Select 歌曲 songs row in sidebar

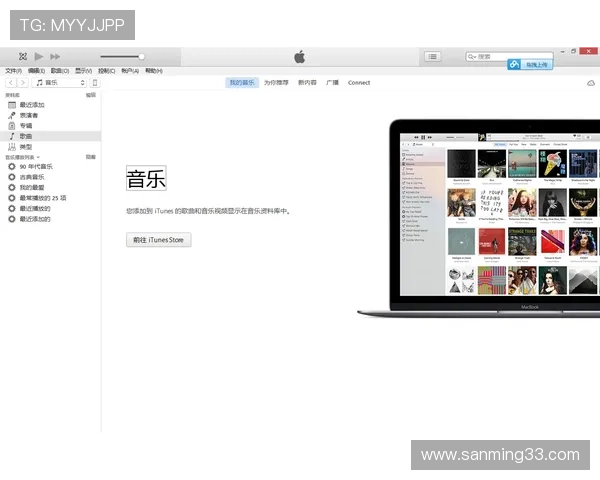tap(51, 136)
